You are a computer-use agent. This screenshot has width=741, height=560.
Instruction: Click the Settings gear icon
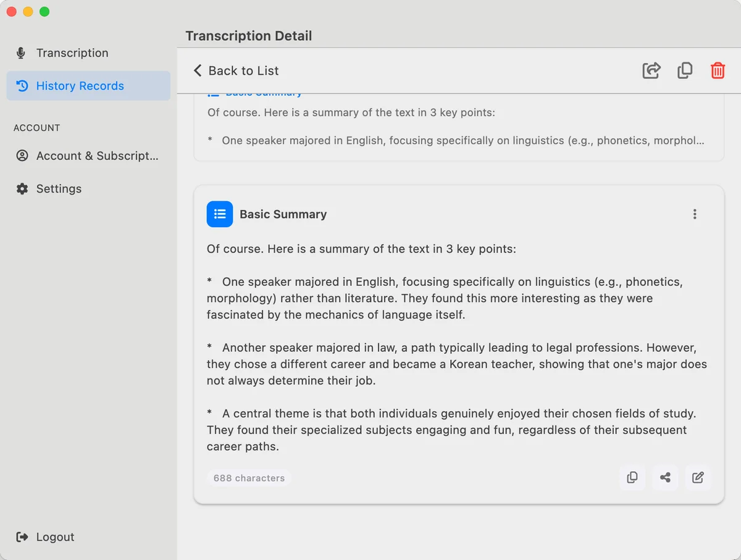tap(22, 189)
